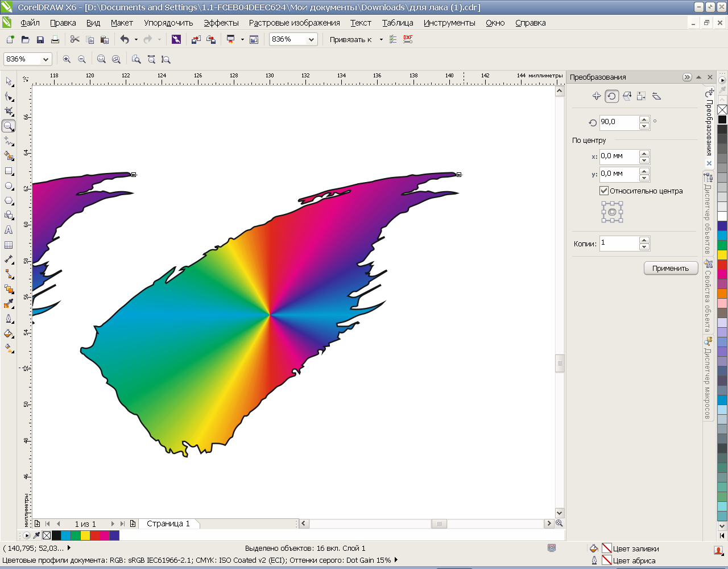Pick the yellow swatch in right palette

pyautogui.click(x=722, y=255)
